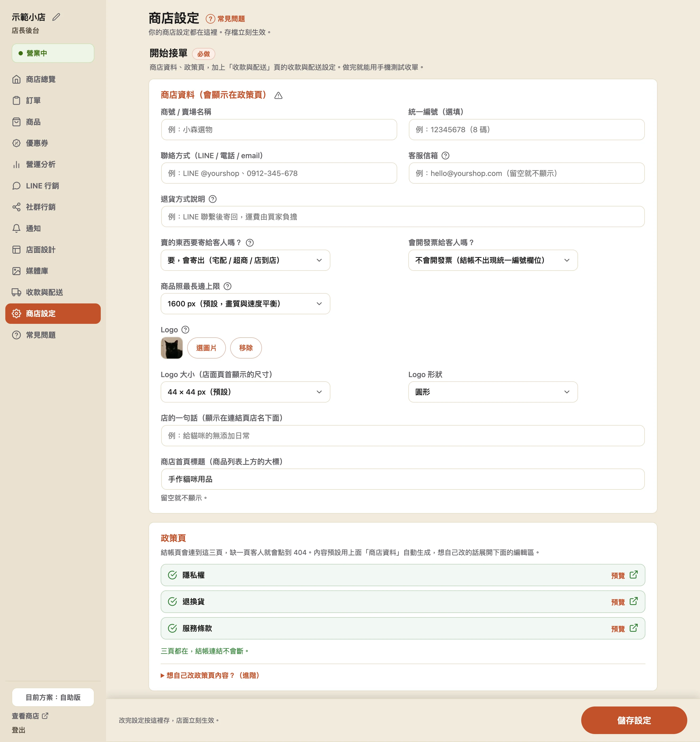The image size is (700, 742).
Task: Open LINE 行銷 in the sidebar
Action: (x=53, y=186)
